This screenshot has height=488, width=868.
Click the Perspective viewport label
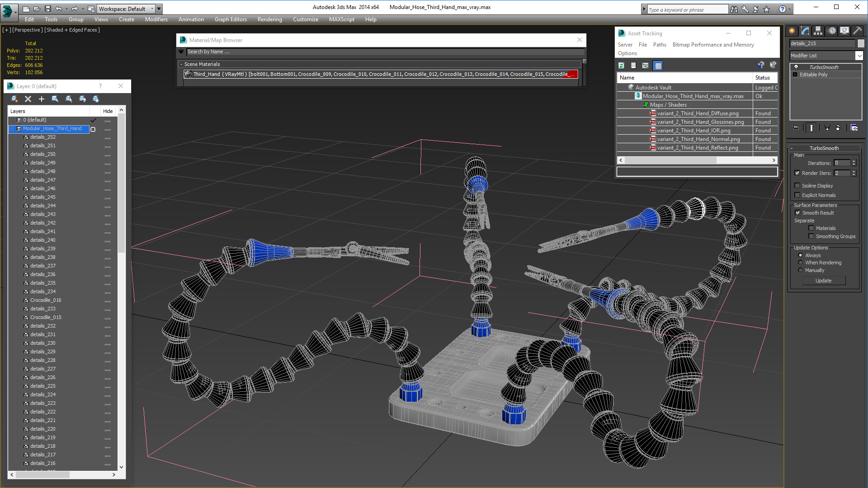click(x=28, y=30)
